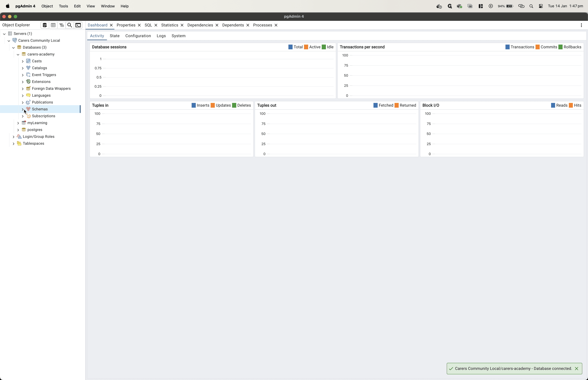Click the disconnected myLearning database icon
This screenshot has height=380, width=588.
(x=24, y=123)
